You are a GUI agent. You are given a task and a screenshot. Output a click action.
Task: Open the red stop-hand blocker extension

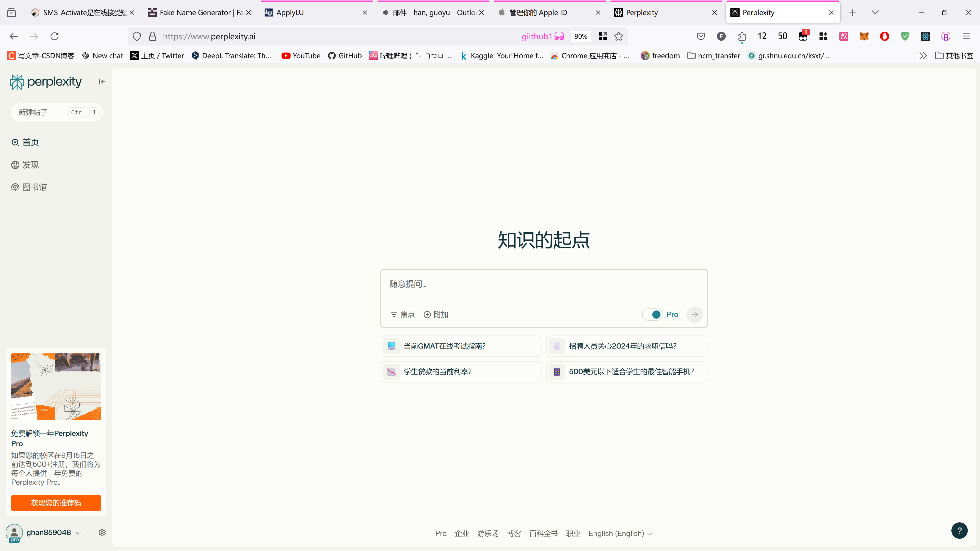pos(884,36)
